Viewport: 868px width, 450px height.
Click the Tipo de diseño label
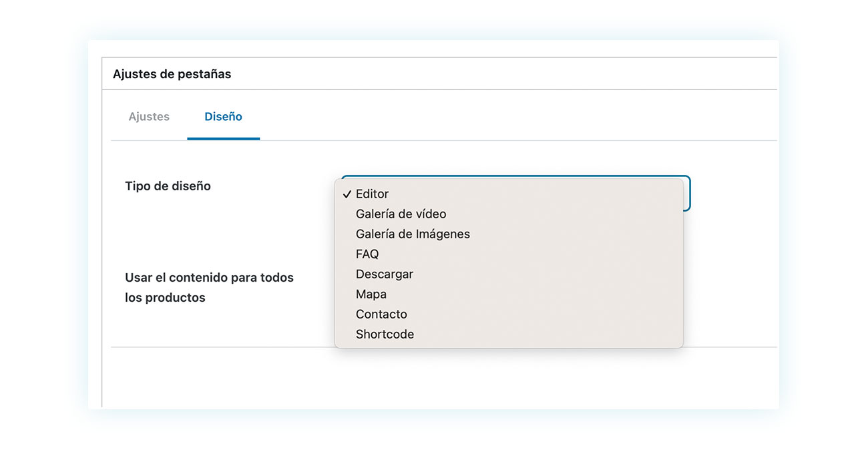click(168, 186)
